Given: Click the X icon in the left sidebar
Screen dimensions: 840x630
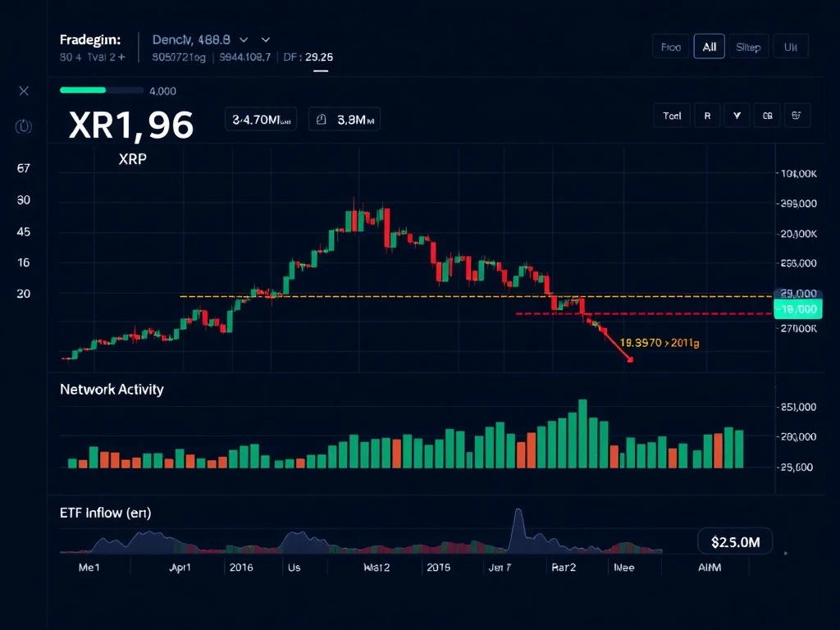Looking at the screenshot, I should [23, 91].
